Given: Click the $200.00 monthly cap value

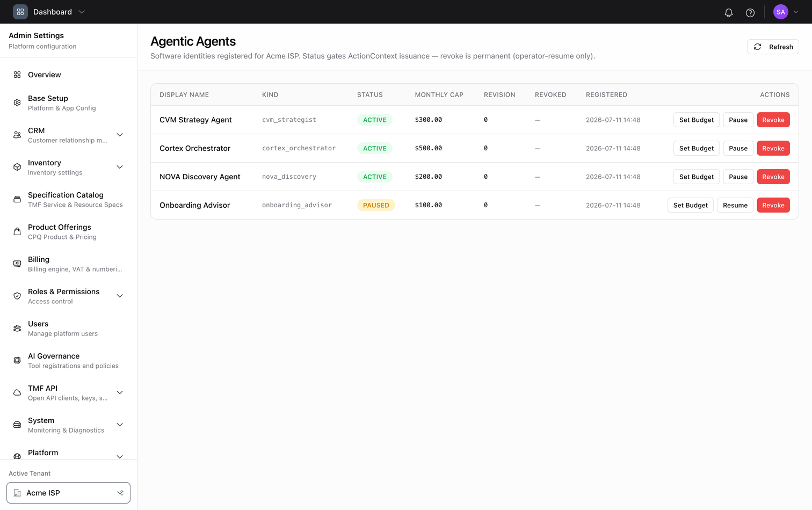Looking at the screenshot, I should [x=429, y=177].
